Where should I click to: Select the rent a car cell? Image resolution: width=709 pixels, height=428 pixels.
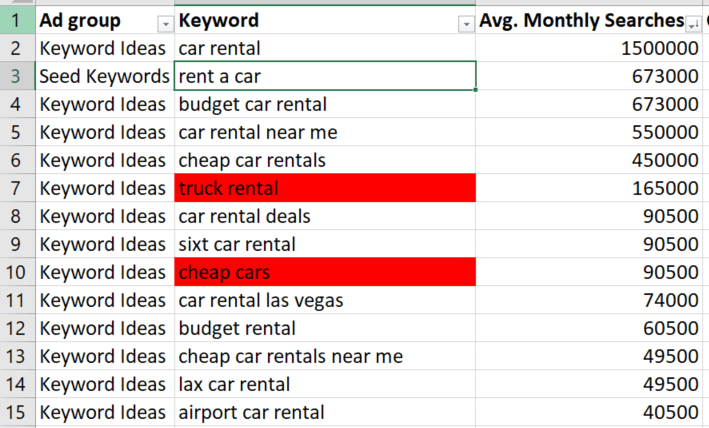(325, 76)
